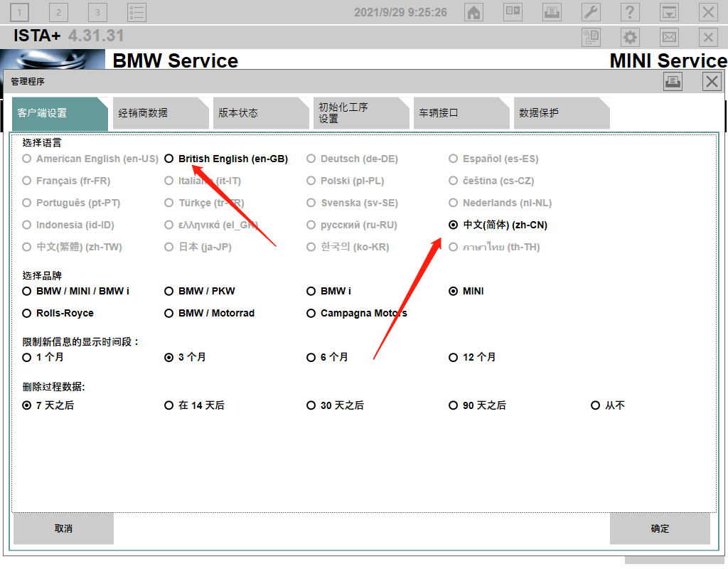Set display period to 3 个月
The image size is (728, 569).
point(185,357)
